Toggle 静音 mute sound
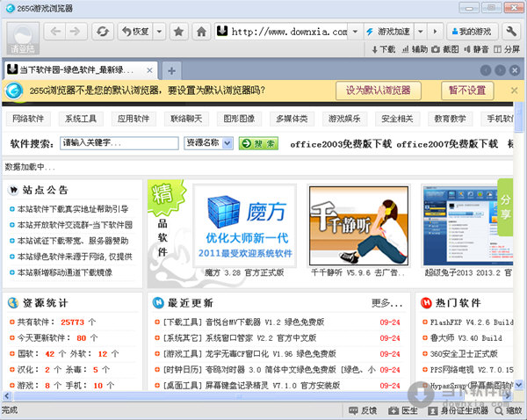 coord(476,49)
